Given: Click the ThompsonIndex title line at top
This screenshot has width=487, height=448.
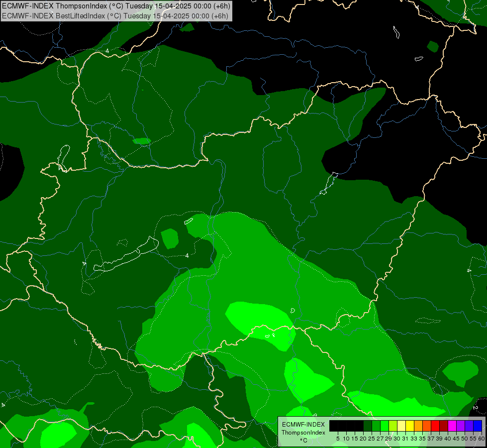Looking at the screenshot, I should point(116,6).
